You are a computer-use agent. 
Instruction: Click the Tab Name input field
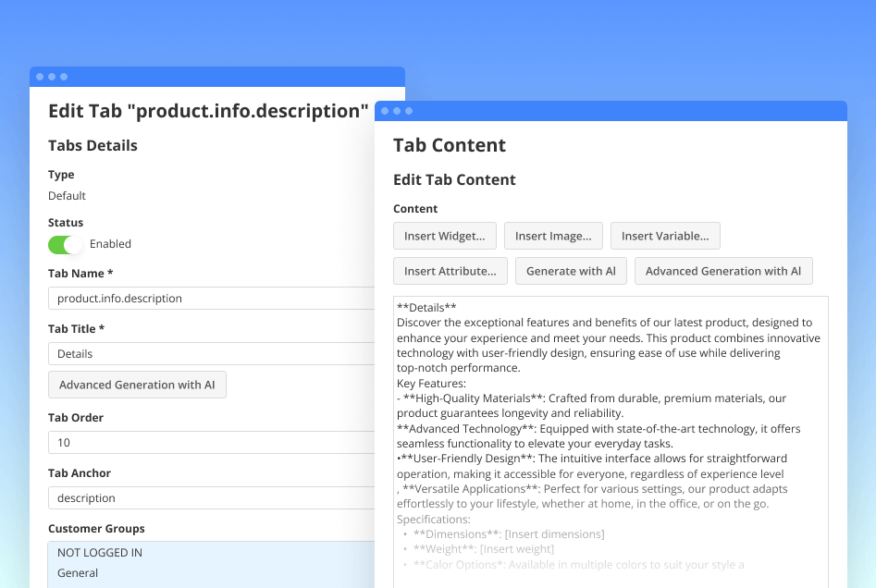point(211,299)
